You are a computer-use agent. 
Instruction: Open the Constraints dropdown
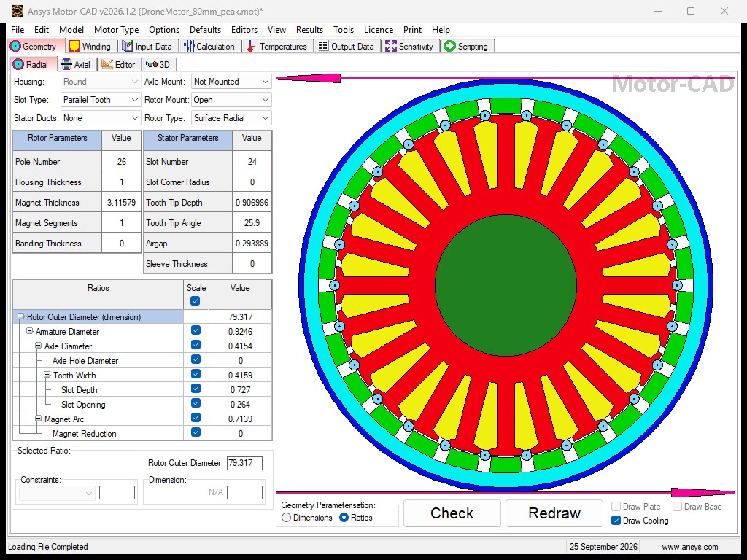(x=57, y=493)
